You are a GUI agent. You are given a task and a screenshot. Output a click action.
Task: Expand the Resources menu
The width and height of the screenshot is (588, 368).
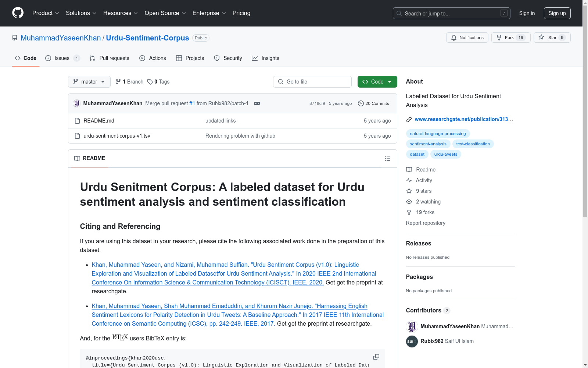point(121,13)
